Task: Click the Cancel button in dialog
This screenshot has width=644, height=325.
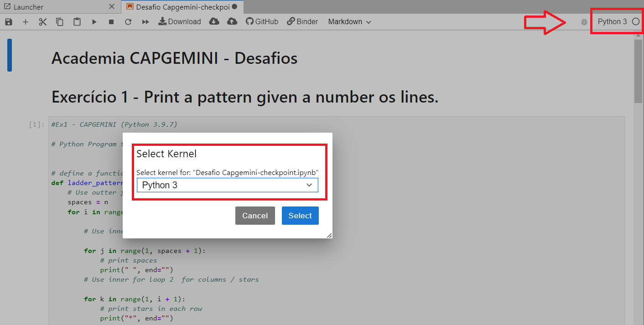Action: (x=255, y=216)
